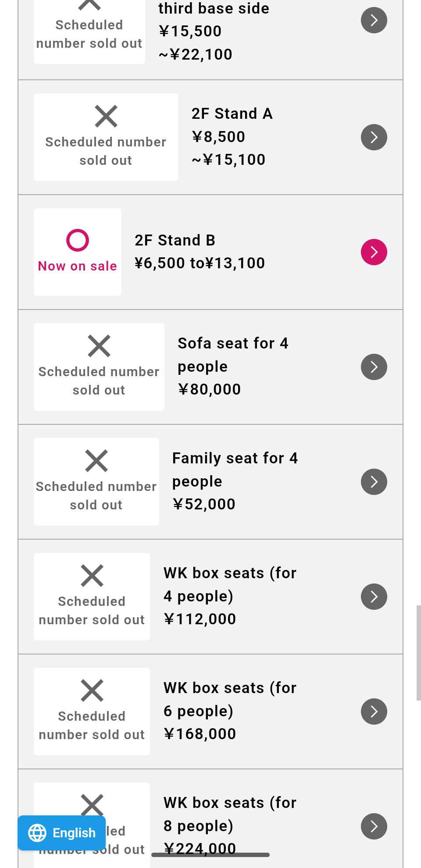Click the page scrollbar thumb
Screen dimensions: 421x868
[418, 653]
